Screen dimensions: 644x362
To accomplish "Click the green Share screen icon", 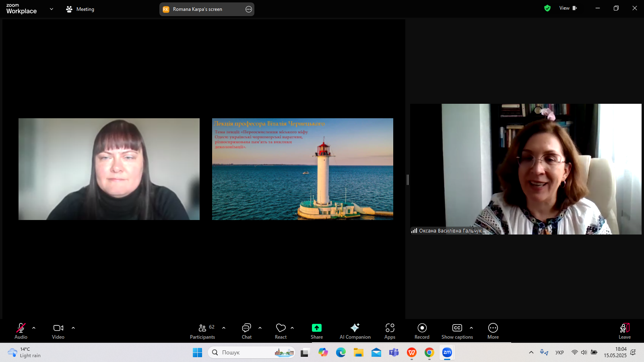I will point(317,328).
